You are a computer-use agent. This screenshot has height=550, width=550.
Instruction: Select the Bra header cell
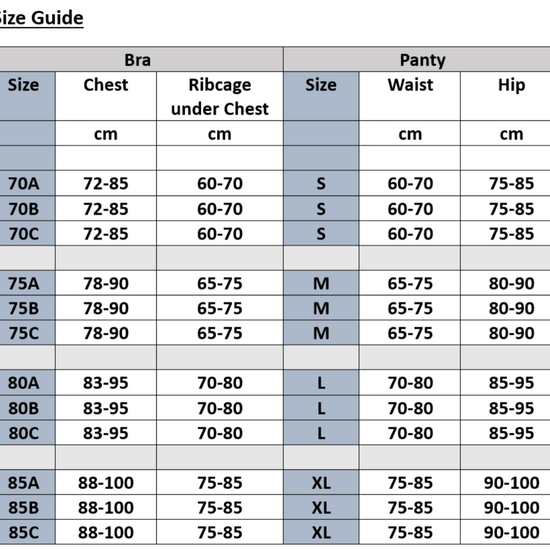[138, 60]
